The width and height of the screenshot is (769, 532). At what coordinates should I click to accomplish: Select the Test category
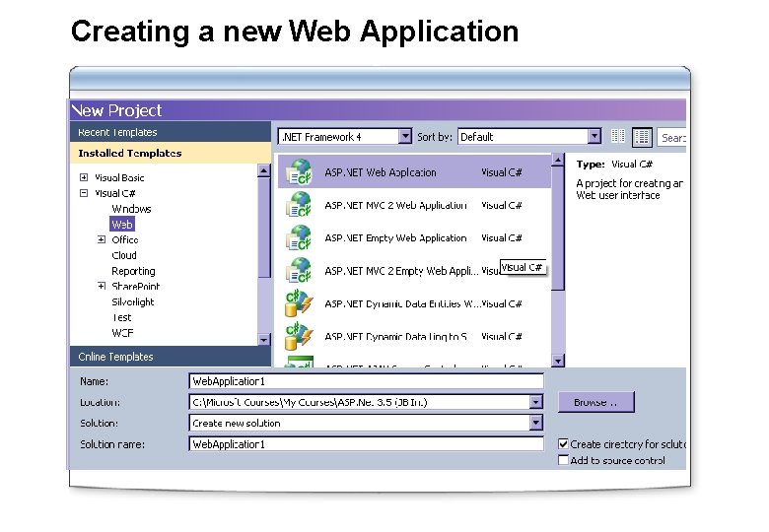point(121,317)
